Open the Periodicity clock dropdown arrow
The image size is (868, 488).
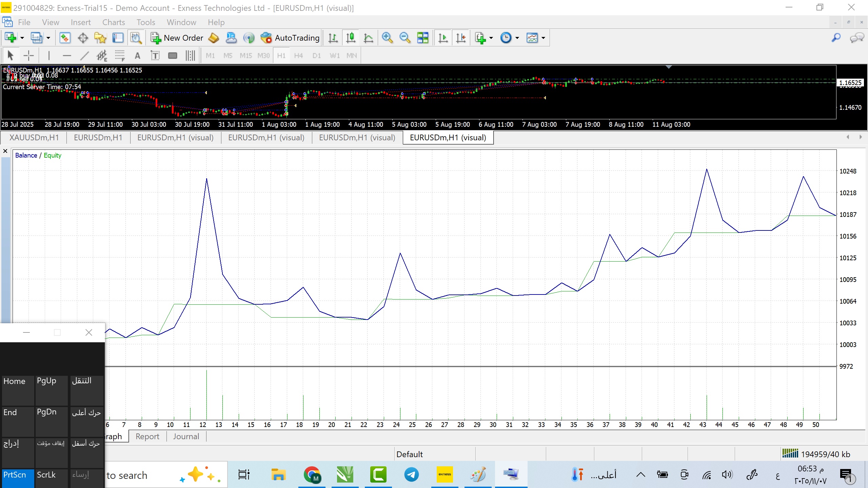click(517, 38)
